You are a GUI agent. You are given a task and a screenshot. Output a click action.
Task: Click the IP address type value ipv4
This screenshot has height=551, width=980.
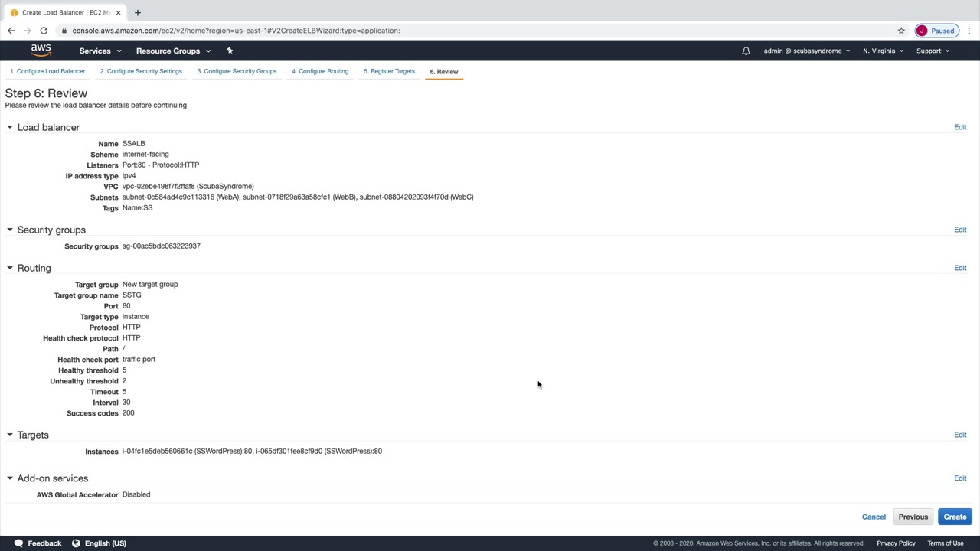(x=129, y=175)
